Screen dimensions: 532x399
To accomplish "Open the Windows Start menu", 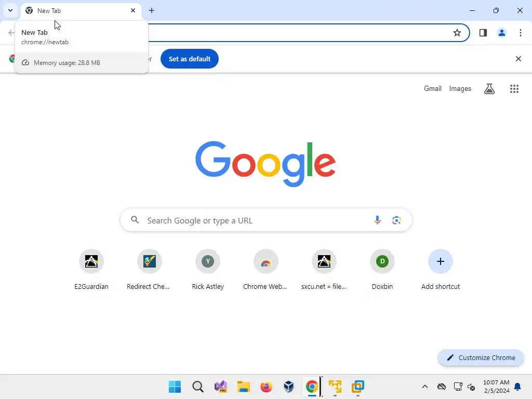I will pyautogui.click(x=175, y=387).
